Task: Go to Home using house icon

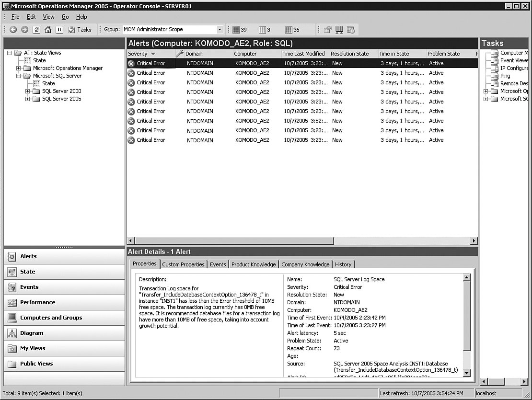Action: coord(48,30)
